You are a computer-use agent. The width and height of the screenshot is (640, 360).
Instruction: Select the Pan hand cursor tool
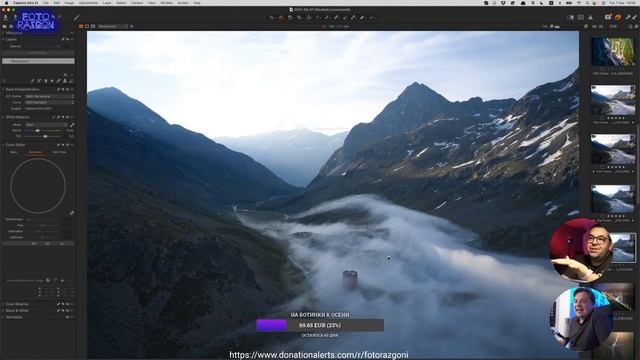click(x=281, y=18)
